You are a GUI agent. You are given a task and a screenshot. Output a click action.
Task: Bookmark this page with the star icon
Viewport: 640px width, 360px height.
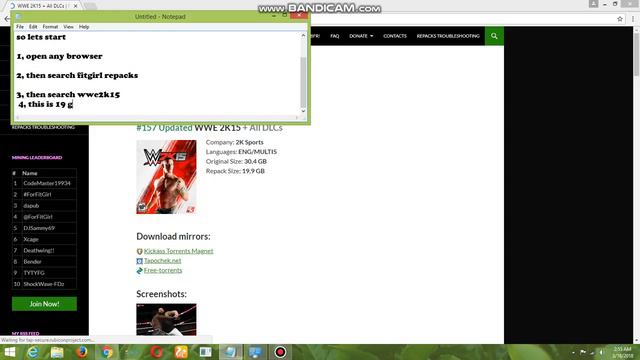click(620, 19)
